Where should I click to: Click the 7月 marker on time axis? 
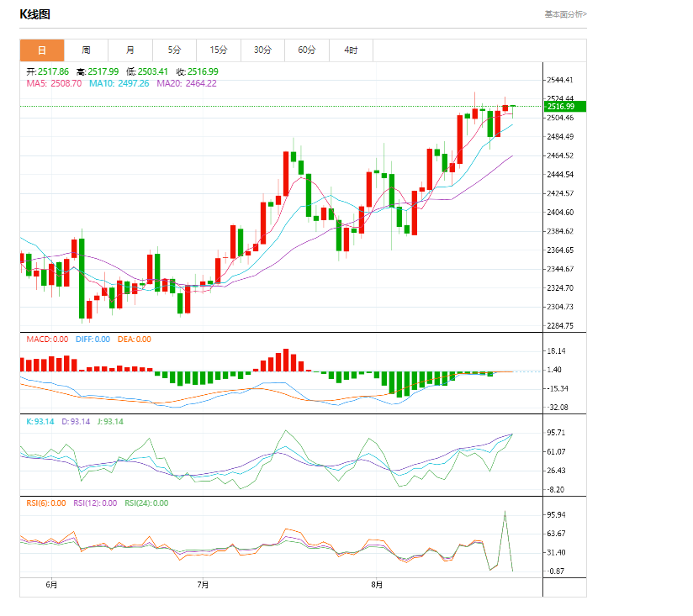pos(202,585)
